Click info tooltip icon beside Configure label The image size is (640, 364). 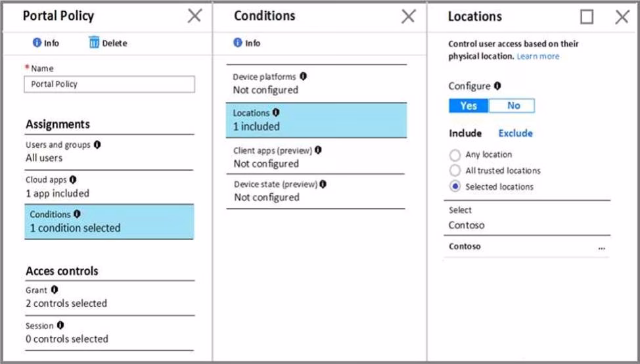pyautogui.click(x=497, y=86)
